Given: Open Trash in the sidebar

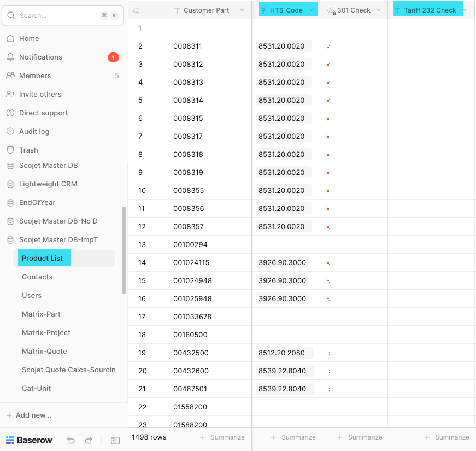Looking at the screenshot, I should [28, 150].
